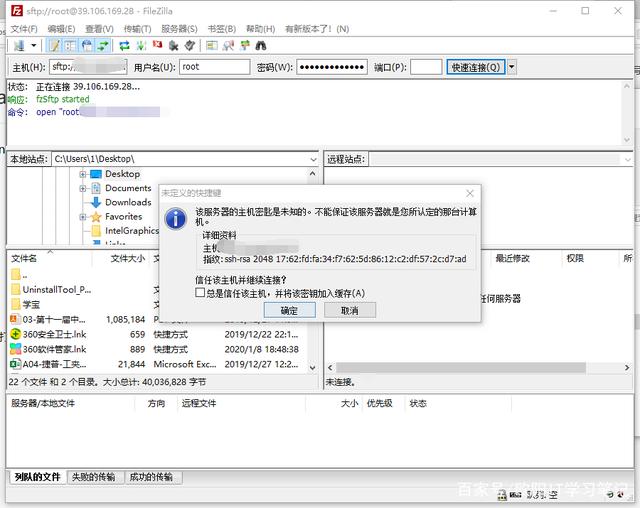
Task: Switch to the 列队的文件 tab
Action: tap(38, 477)
